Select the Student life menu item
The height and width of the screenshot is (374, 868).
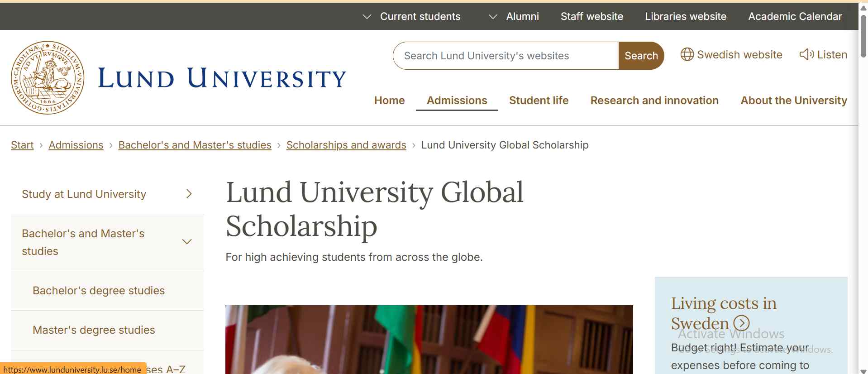click(539, 101)
